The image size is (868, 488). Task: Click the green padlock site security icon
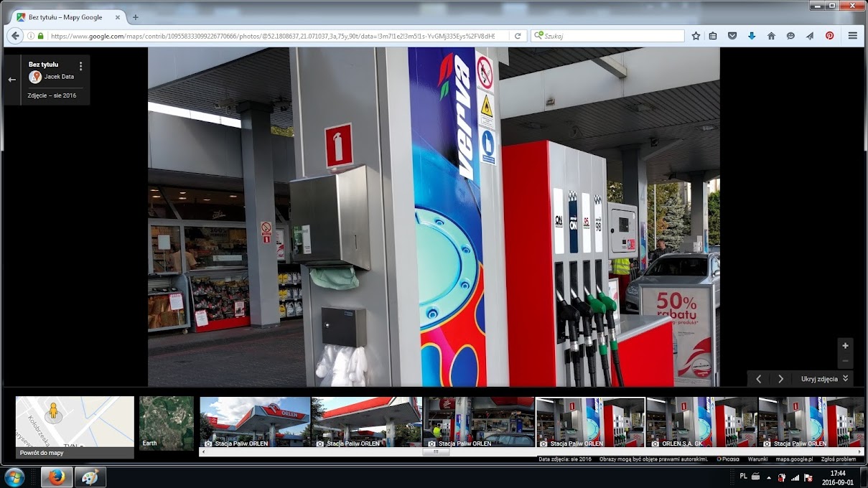40,36
